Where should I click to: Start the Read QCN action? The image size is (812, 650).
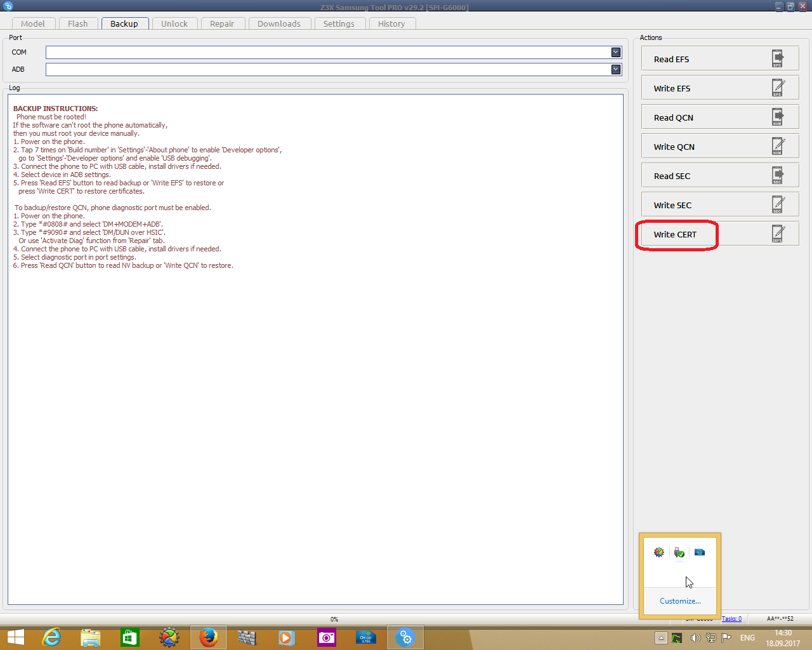(720, 117)
